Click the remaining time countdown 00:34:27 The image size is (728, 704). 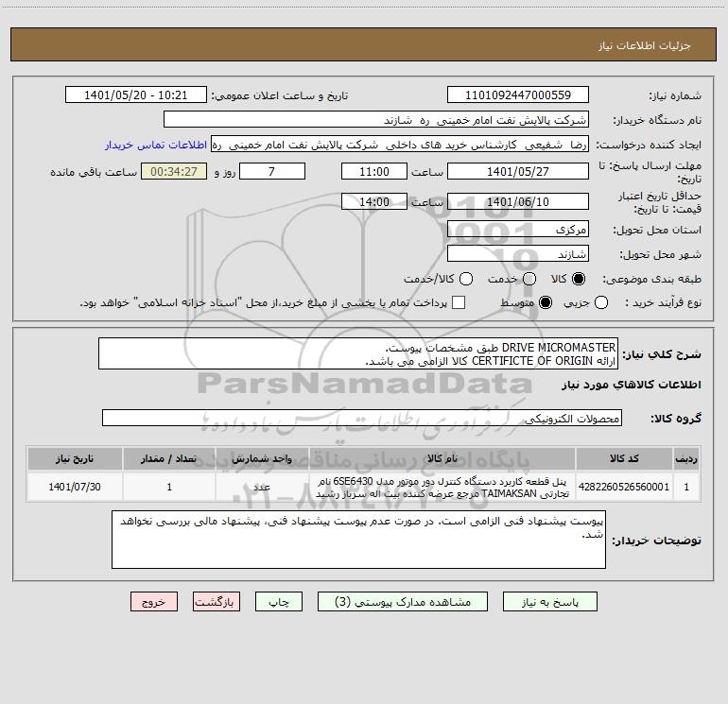174,171
